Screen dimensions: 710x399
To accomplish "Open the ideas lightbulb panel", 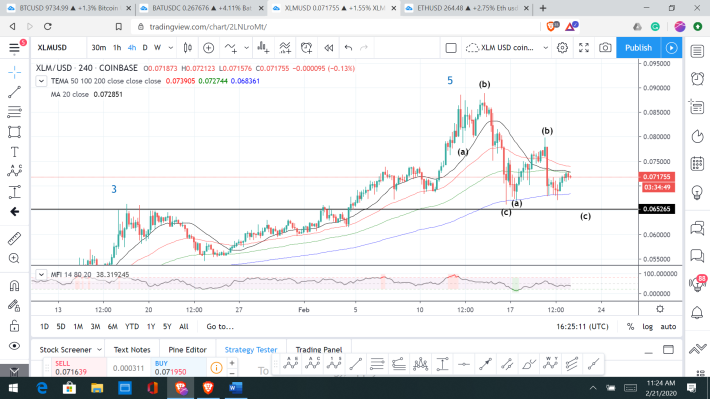I will 697,192.
